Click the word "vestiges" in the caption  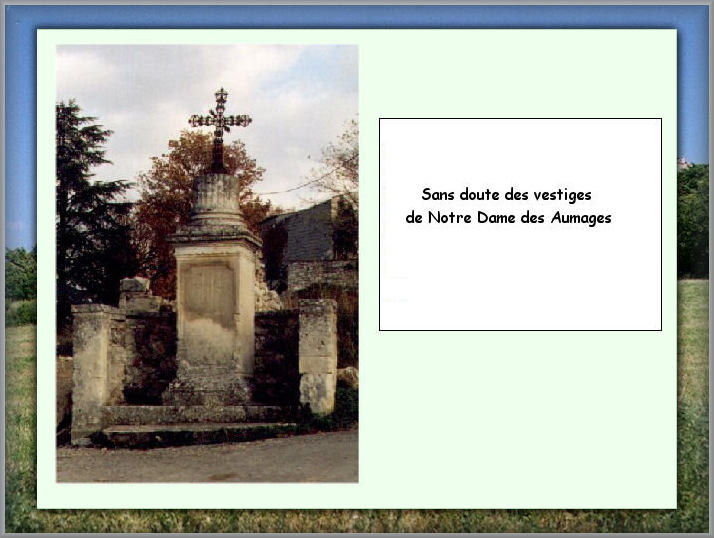pos(562,195)
